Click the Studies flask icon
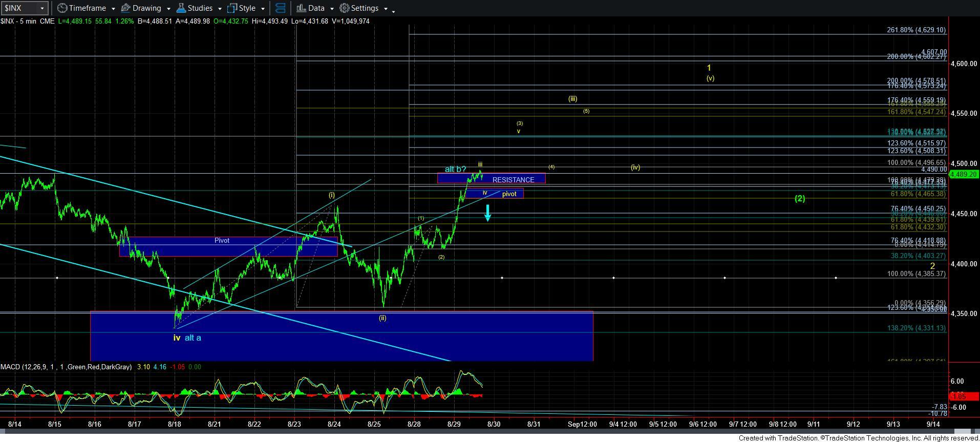Viewport: 980px width, 442px height. (181, 8)
